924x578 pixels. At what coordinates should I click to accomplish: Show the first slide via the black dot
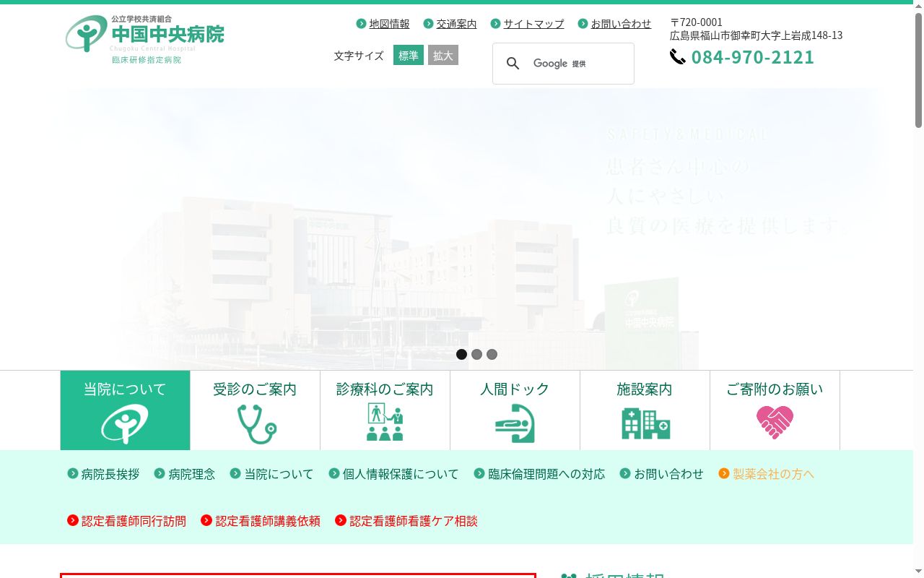point(462,354)
